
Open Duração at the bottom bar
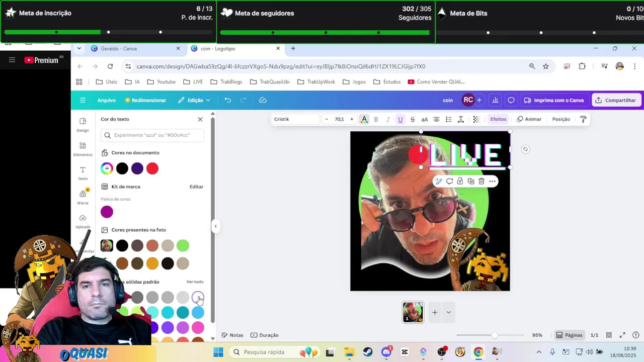point(265,335)
